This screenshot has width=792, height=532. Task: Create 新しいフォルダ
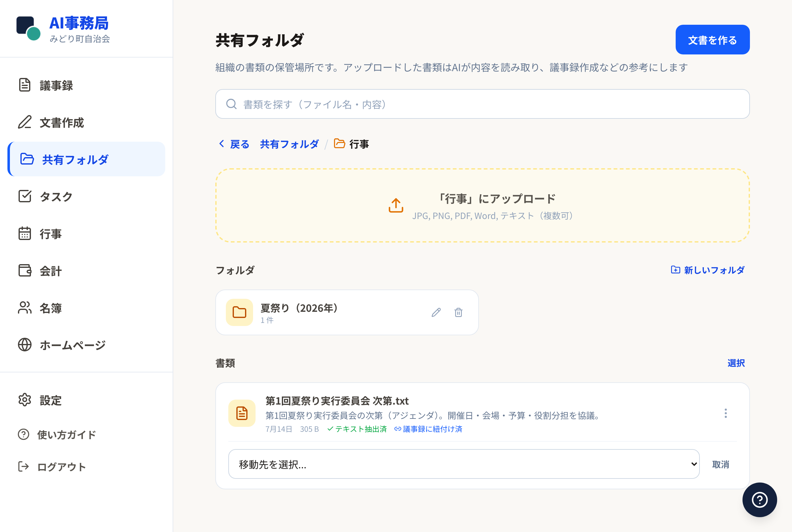tap(708, 270)
